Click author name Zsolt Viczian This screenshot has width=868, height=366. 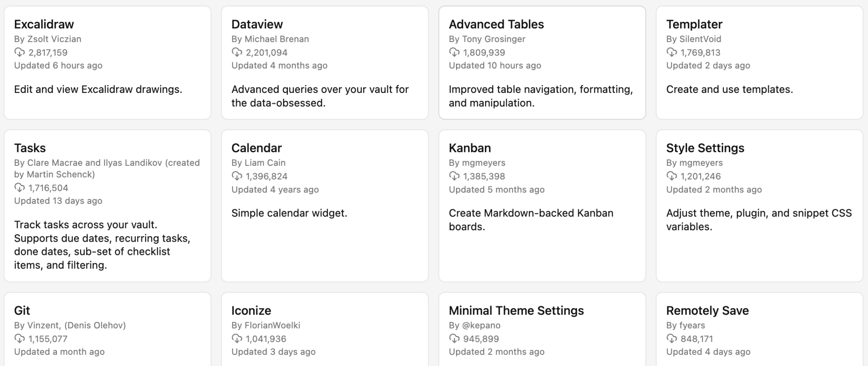[48, 39]
